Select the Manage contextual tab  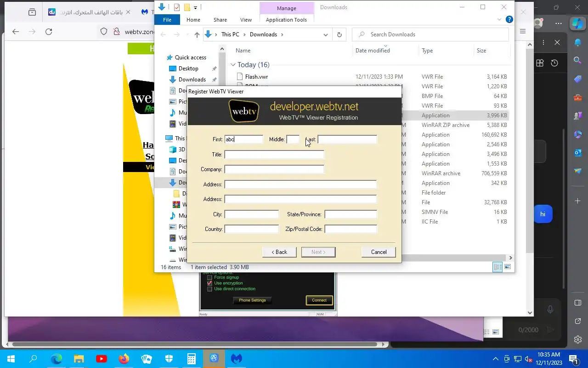click(287, 8)
